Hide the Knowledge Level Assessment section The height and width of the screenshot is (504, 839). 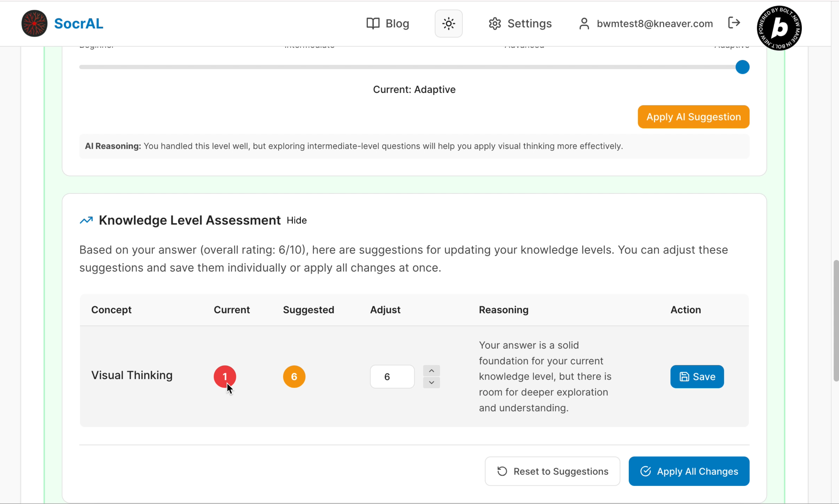pos(296,220)
